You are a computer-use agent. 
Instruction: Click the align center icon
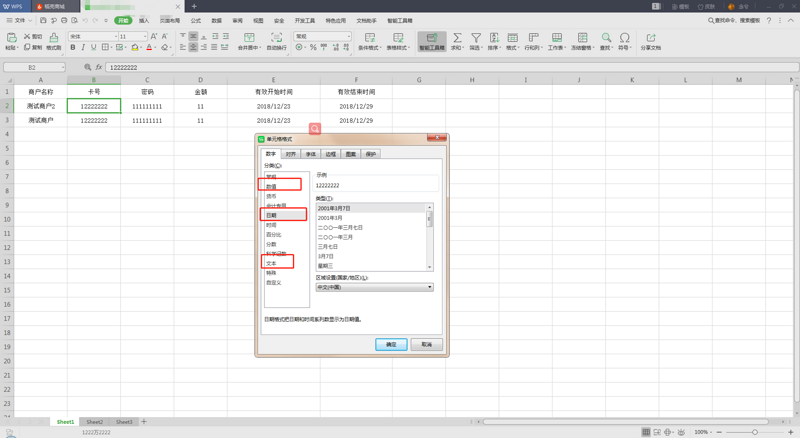point(193,47)
